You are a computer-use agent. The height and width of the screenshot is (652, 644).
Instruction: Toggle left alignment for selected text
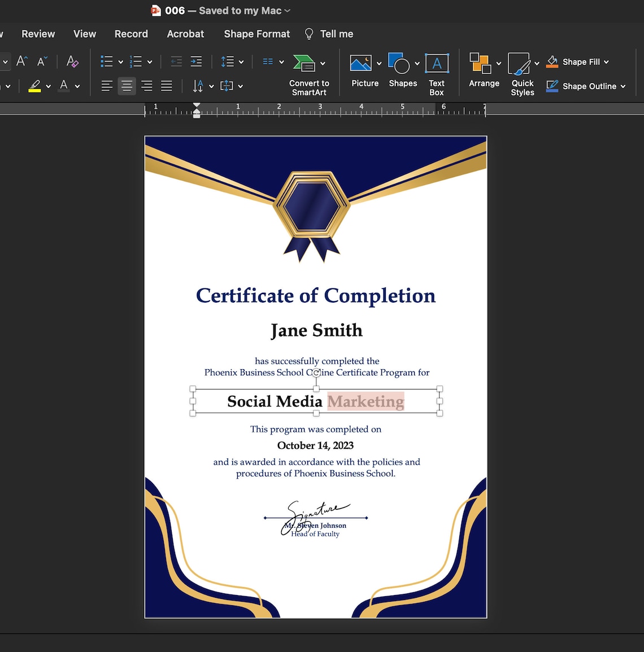[107, 86]
